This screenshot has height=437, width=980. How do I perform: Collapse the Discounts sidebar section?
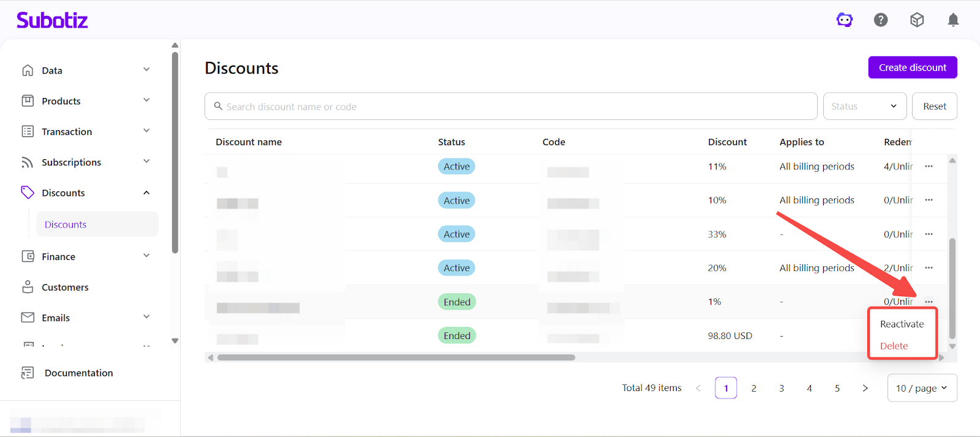click(146, 193)
